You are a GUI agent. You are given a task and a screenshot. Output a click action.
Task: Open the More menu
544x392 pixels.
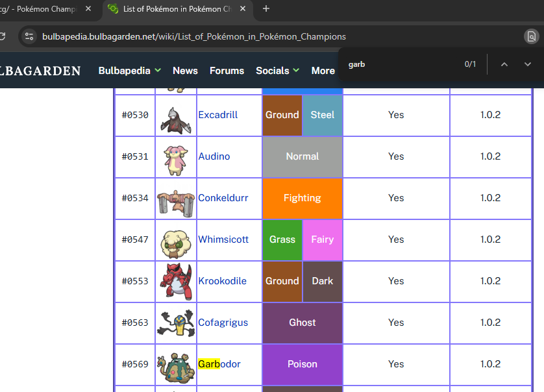323,71
